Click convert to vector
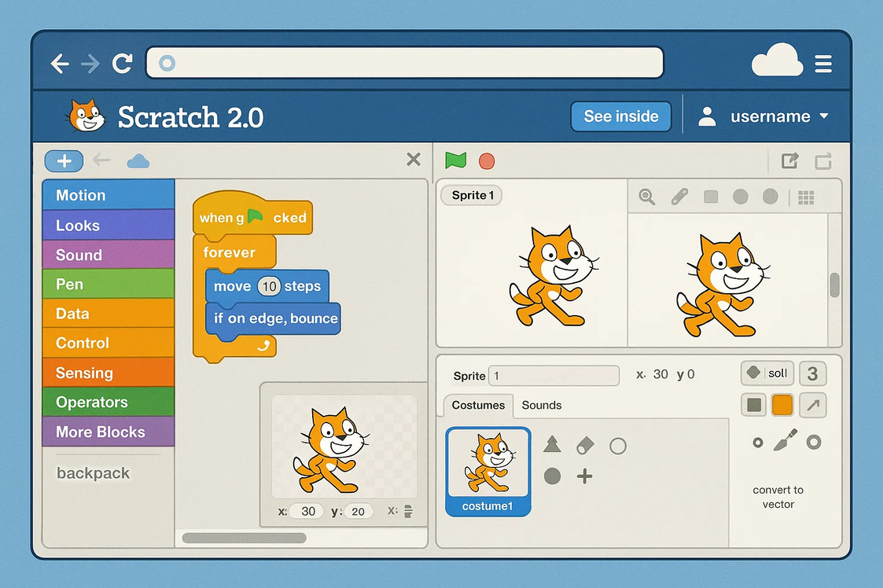This screenshot has width=883, height=588. click(778, 497)
